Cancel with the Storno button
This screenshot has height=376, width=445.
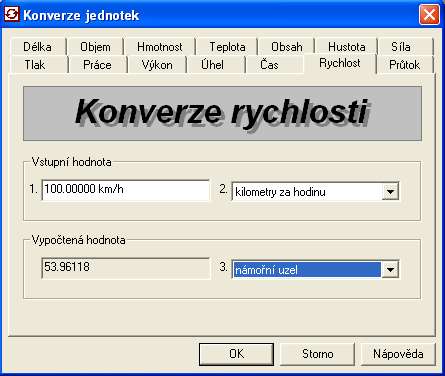(x=317, y=354)
